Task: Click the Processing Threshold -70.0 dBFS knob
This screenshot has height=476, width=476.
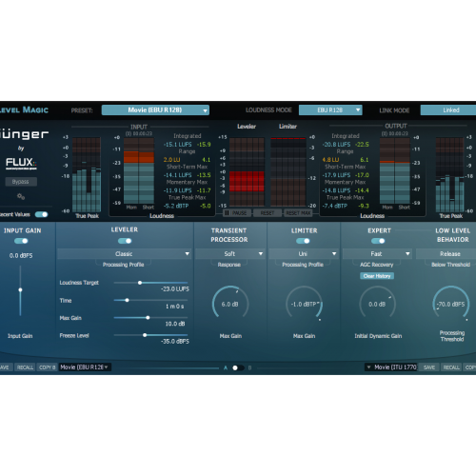Action: 451,303
